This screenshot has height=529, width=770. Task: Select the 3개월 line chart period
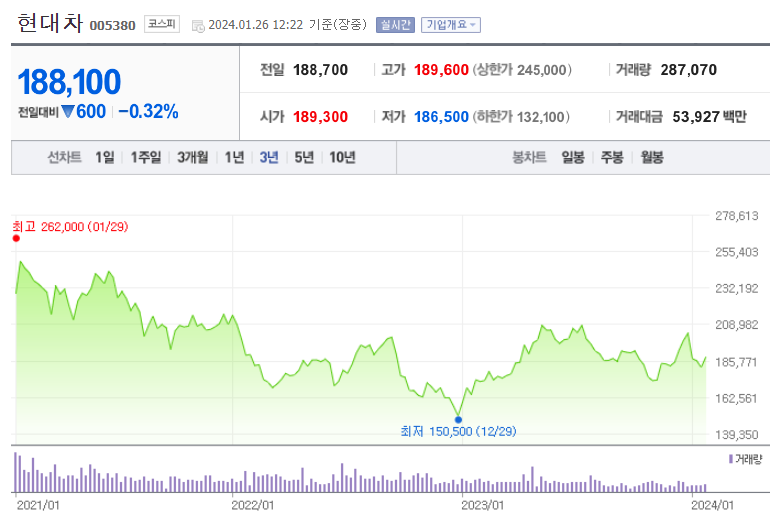click(x=192, y=157)
